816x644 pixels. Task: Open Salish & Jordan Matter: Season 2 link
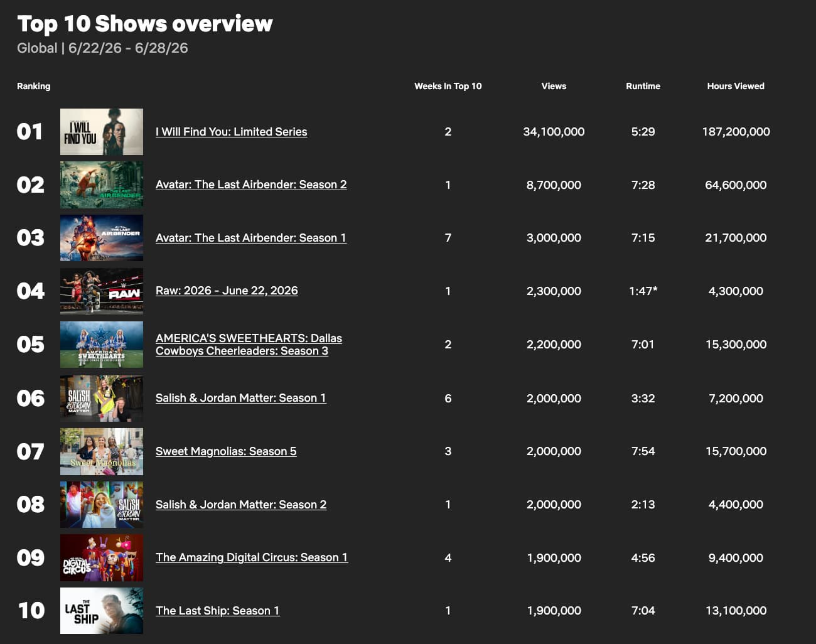[x=241, y=505]
